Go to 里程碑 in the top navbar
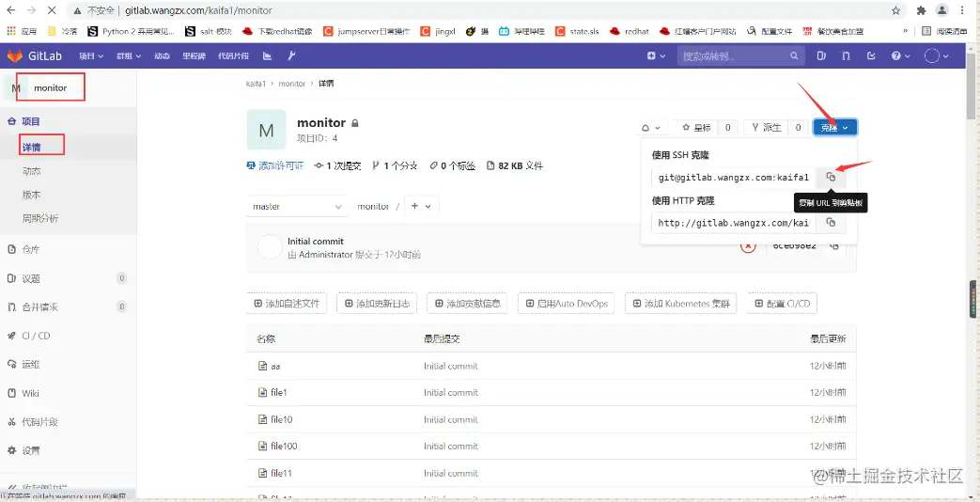980x502 pixels. point(194,55)
